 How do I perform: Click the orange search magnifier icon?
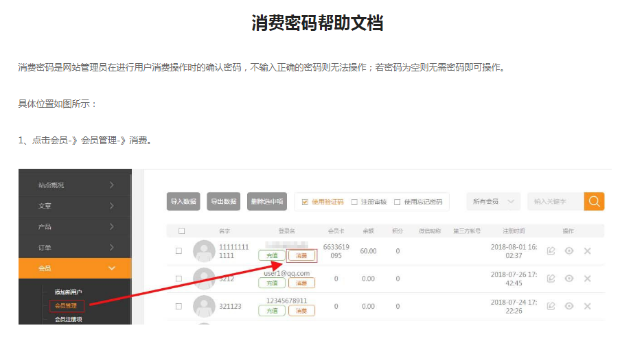click(x=594, y=201)
